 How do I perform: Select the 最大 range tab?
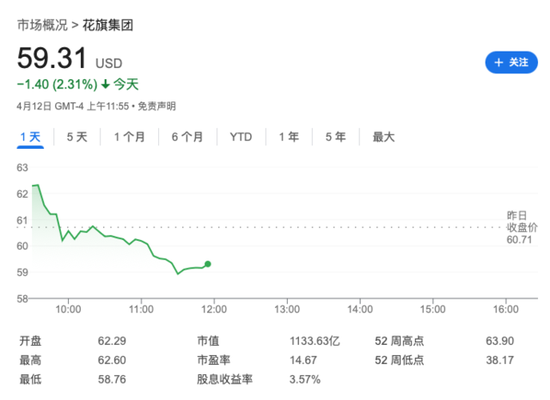pos(383,137)
